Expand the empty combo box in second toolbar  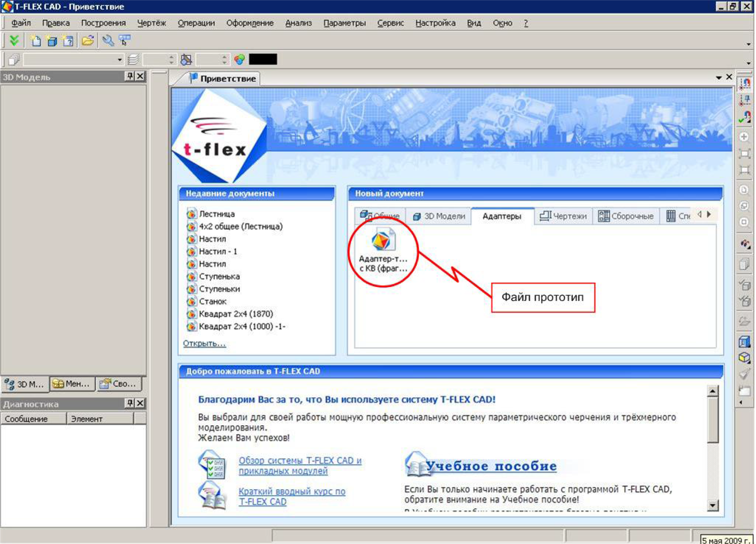(x=120, y=60)
